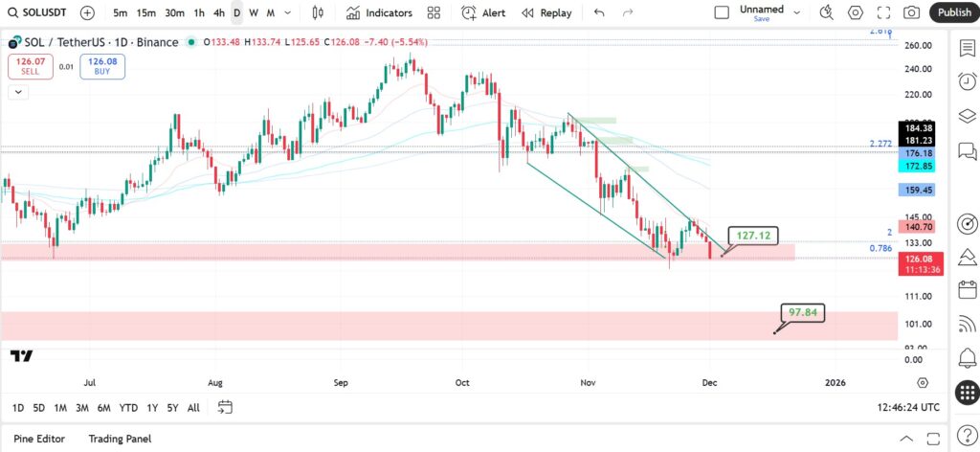Screen dimensions: 980x452
Task: Open the indicator templates grid icon
Action: point(434,12)
